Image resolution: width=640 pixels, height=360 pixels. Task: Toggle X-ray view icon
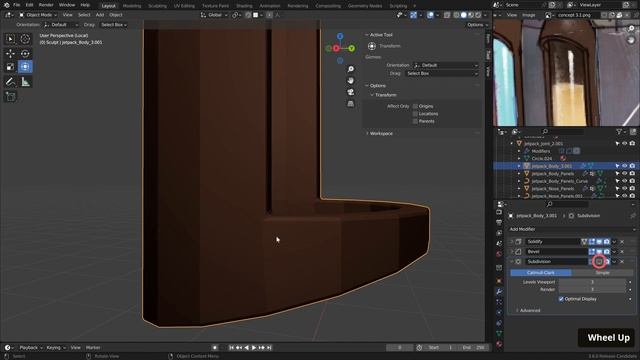pos(447,15)
